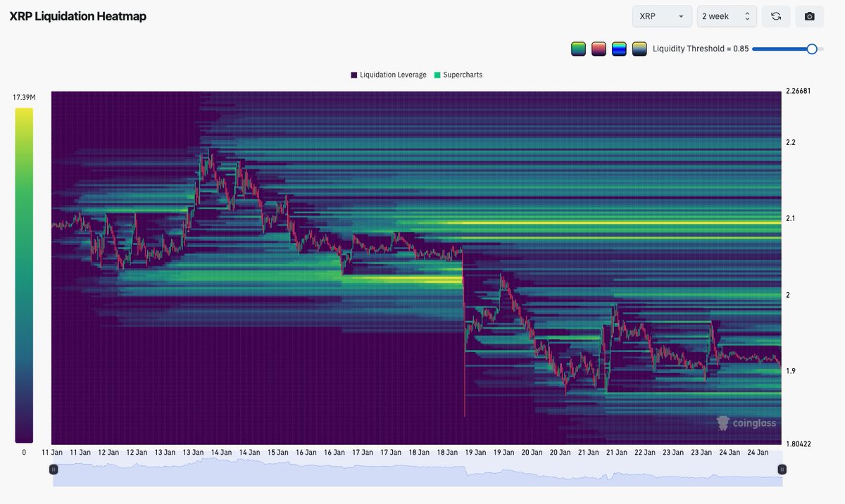The height and width of the screenshot is (504, 845).
Task: Click the Liquidity Threshold slider handle
Action: click(813, 49)
